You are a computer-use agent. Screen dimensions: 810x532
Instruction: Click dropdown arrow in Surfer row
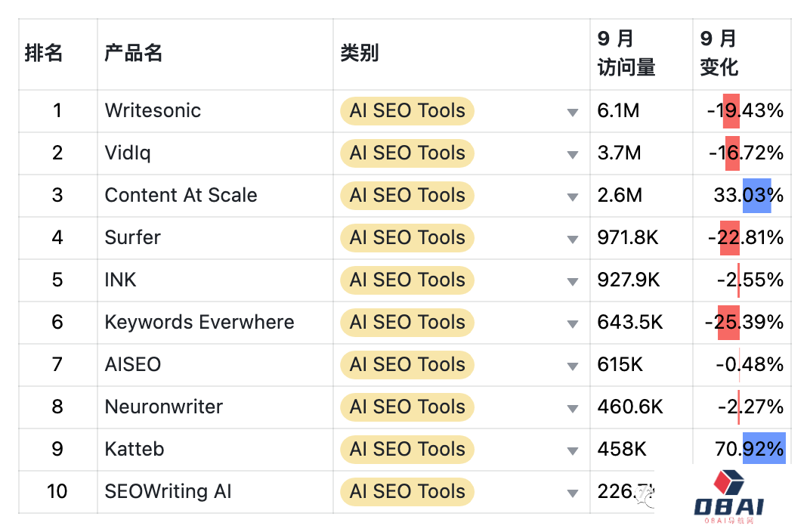pyautogui.click(x=573, y=239)
